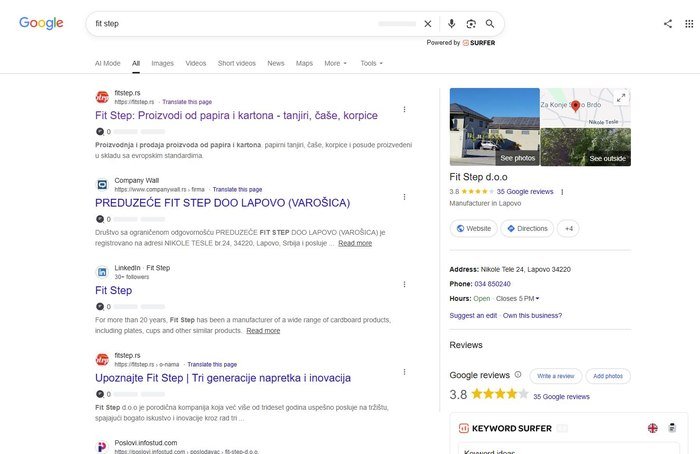
Task: Expand the More dropdown
Action: pos(335,63)
